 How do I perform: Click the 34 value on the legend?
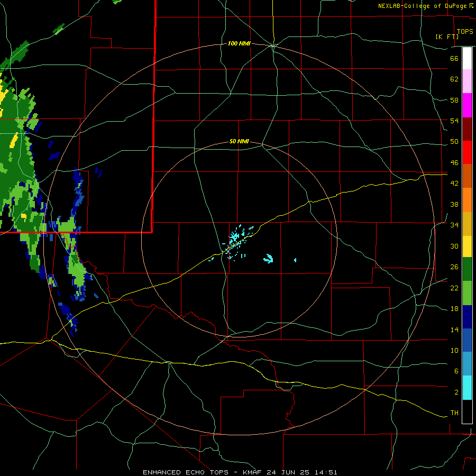point(454,225)
